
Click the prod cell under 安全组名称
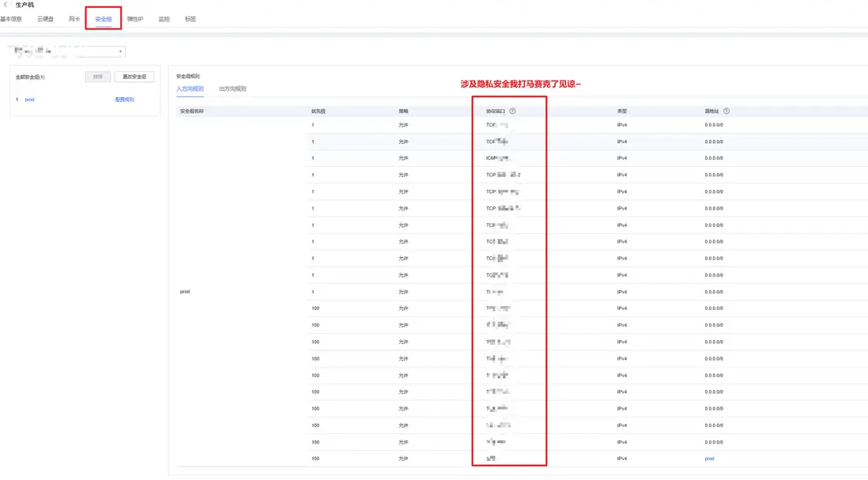185,292
